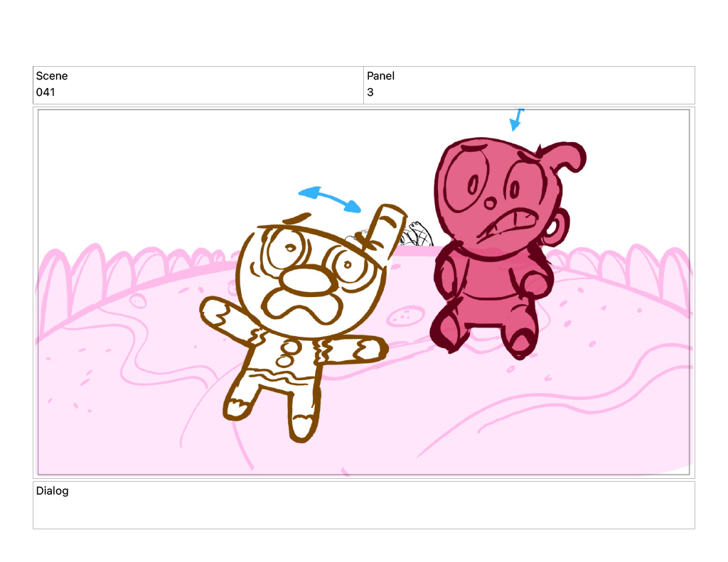Select the pink character's curly head antenna
728x562 pixels.
[x=565, y=158]
